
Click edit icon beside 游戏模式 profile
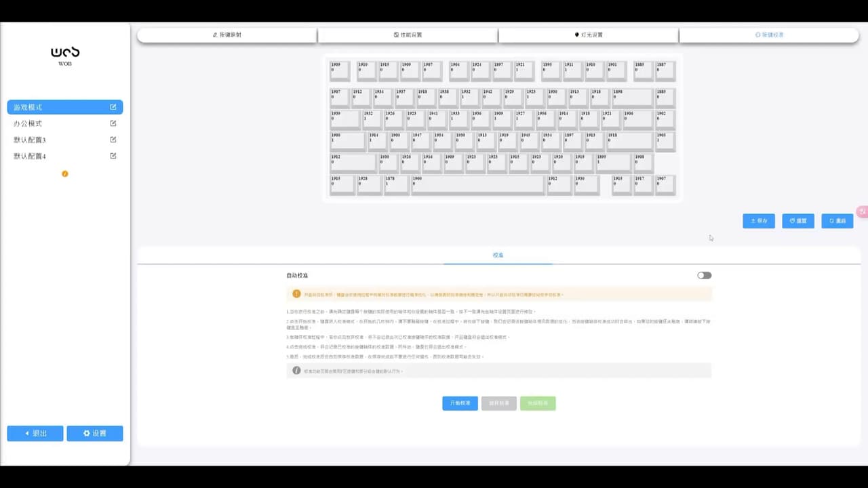click(x=113, y=107)
